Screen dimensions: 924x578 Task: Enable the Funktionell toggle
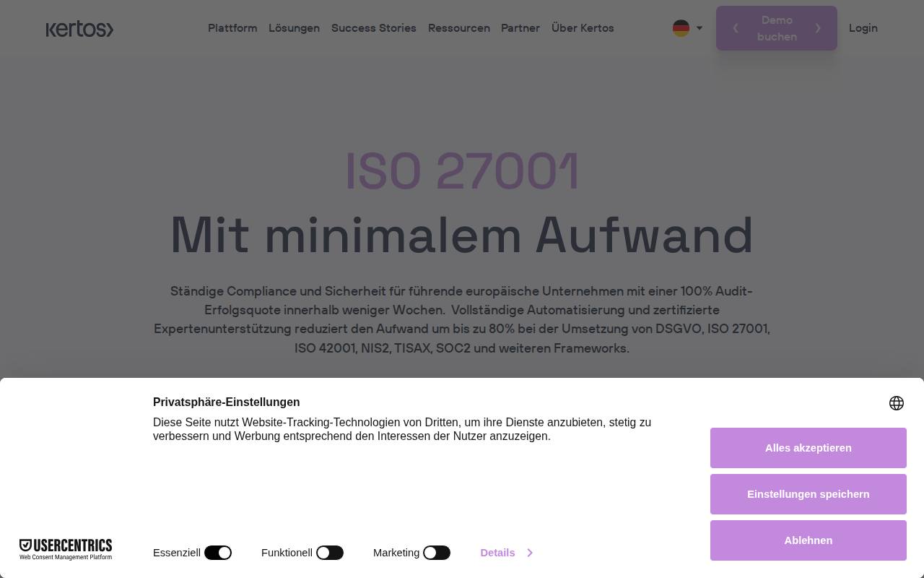pyautogui.click(x=330, y=553)
